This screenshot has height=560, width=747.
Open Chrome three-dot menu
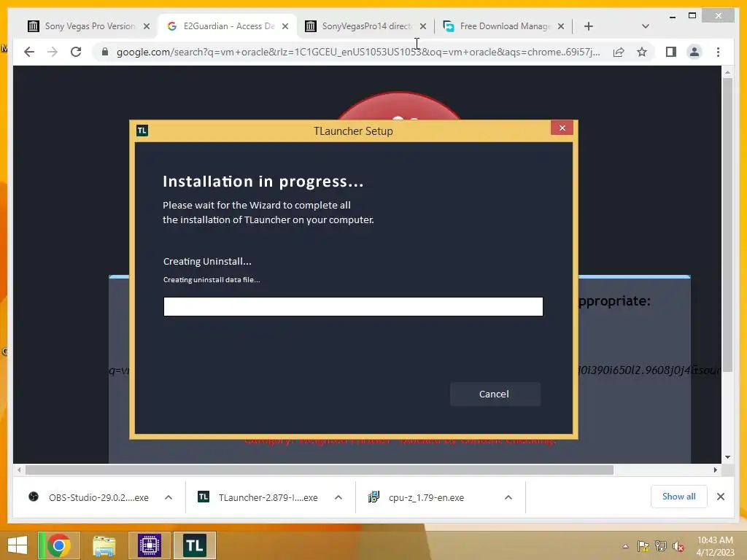point(718,52)
